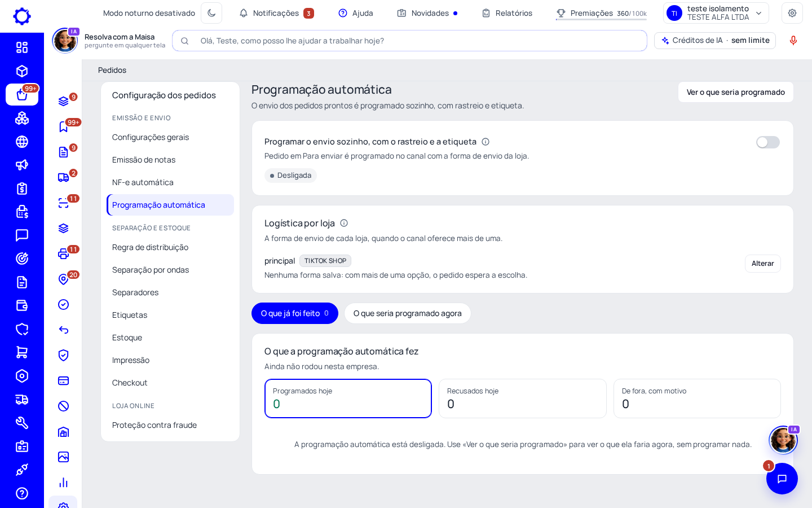
Task: Open Créditos de IA sem limite
Action: click(715, 41)
